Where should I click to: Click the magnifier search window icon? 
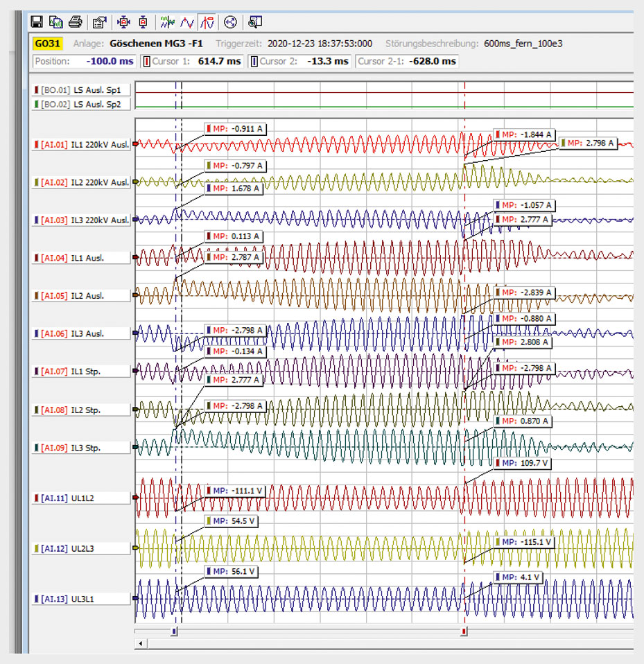click(x=254, y=22)
